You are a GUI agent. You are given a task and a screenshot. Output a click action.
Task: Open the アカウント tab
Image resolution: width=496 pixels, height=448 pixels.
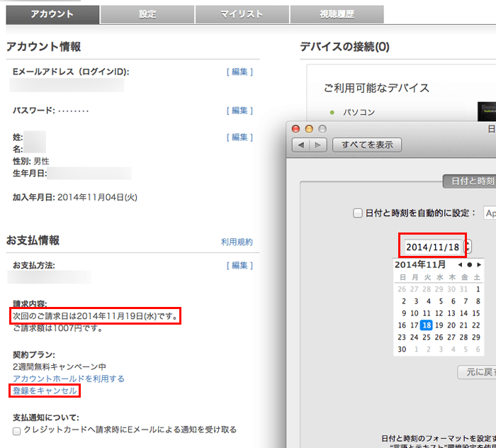coord(52,14)
